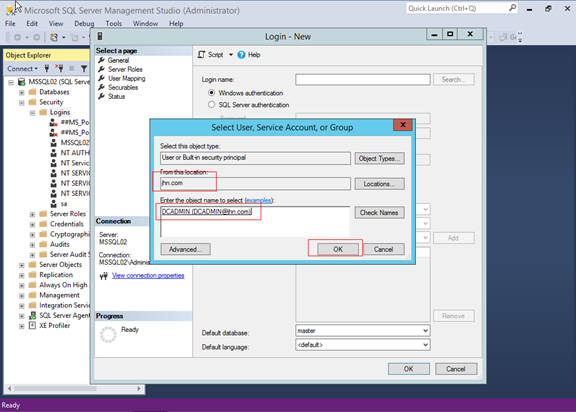The width and height of the screenshot is (576, 412).
Task: Click the General page wrench icon
Action: [x=101, y=60]
